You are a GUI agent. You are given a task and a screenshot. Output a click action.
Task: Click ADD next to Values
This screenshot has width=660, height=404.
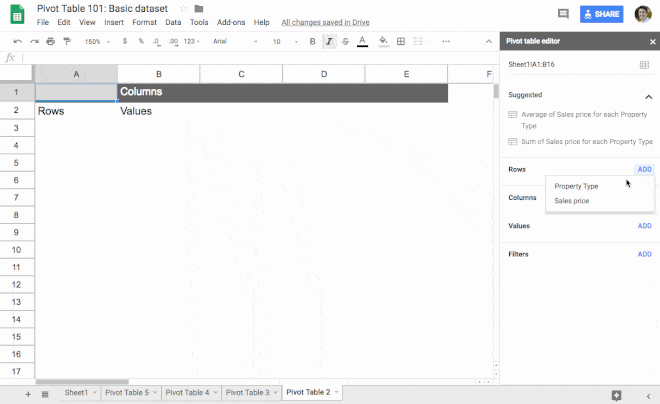[x=644, y=226]
